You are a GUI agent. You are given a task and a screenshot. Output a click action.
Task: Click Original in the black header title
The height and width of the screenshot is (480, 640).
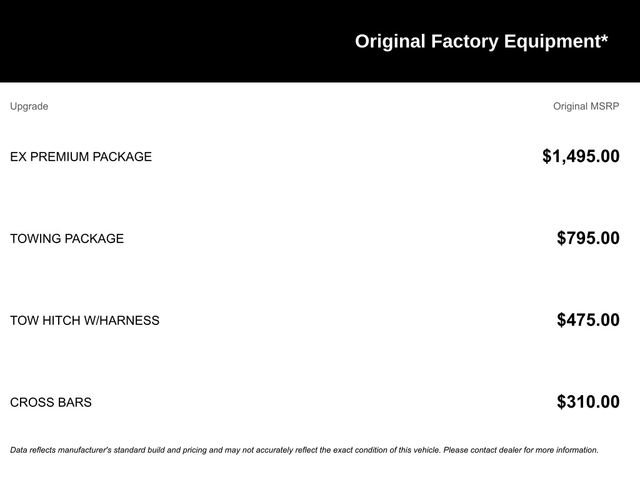tap(390, 41)
